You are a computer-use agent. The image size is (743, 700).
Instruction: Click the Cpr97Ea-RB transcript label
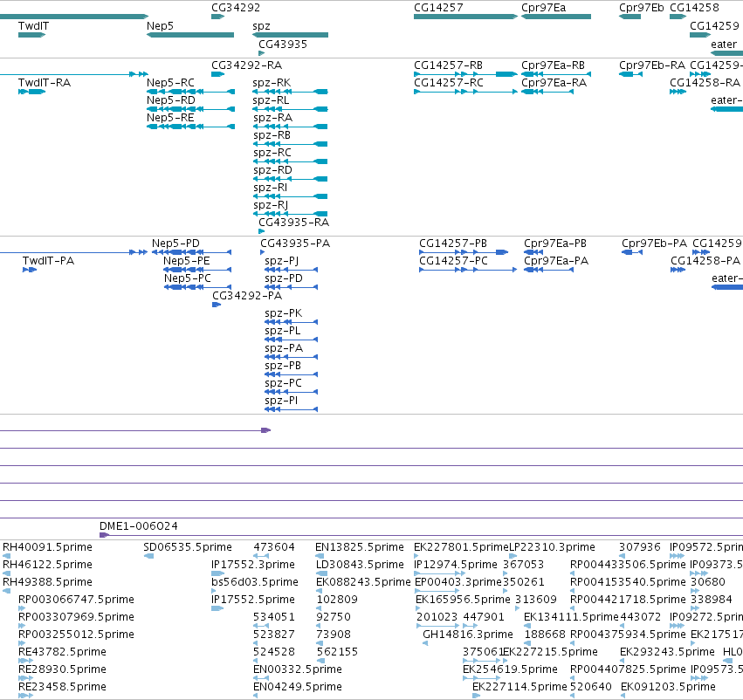click(x=553, y=65)
